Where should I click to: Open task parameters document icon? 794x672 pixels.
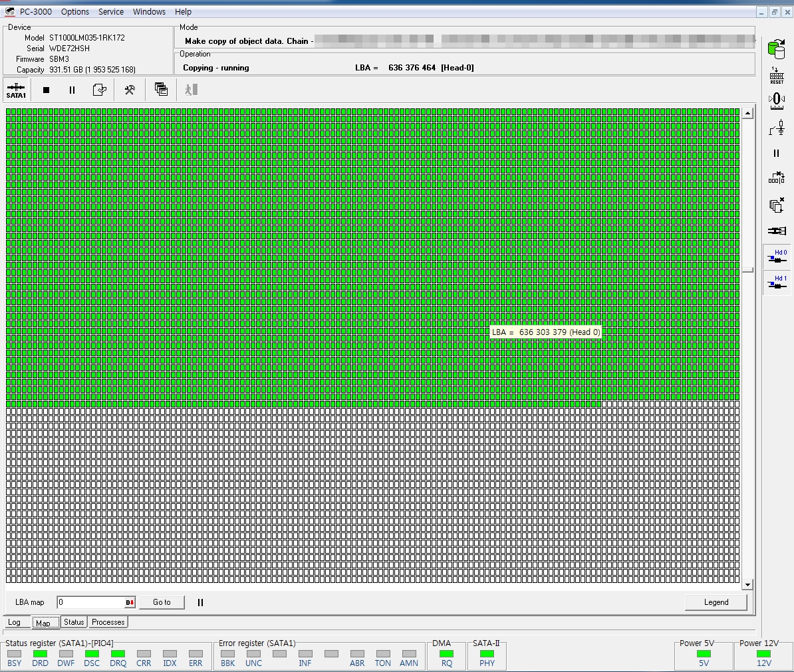(100, 90)
